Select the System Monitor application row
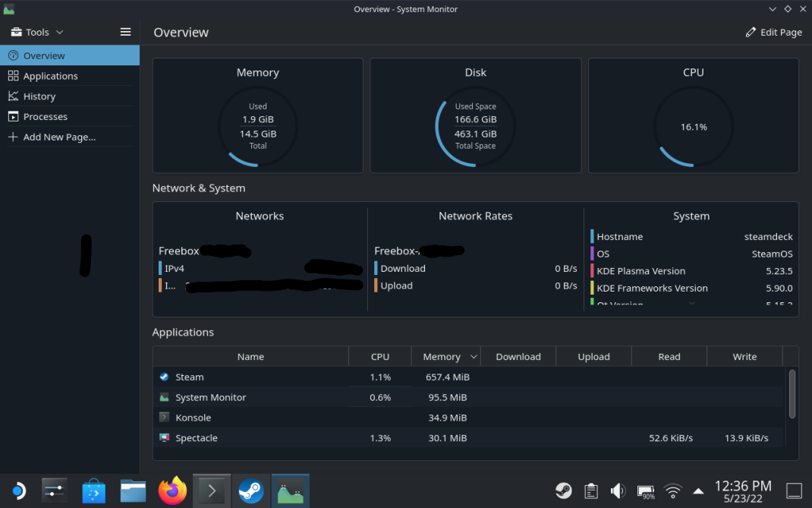Viewport: 812px width, 508px height. 469,397
